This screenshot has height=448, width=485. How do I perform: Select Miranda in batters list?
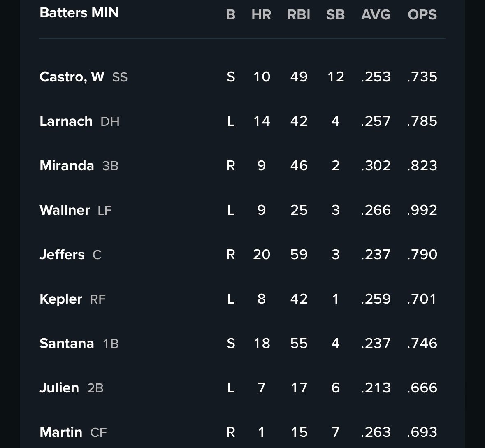tap(67, 166)
